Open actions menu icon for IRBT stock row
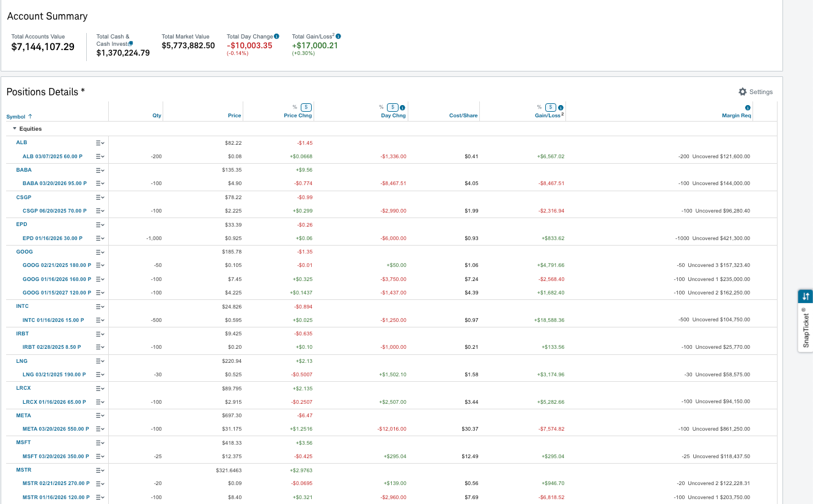The width and height of the screenshot is (813, 504). tap(100, 334)
